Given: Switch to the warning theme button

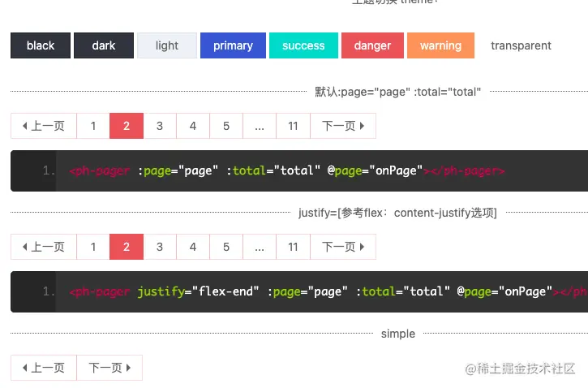Looking at the screenshot, I should tap(440, 45).
